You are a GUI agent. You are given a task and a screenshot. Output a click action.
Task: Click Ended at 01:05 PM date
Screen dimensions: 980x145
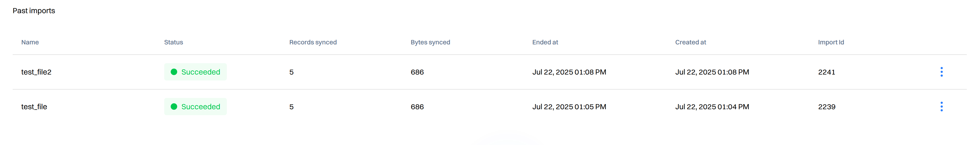click(x=569, y=107)
